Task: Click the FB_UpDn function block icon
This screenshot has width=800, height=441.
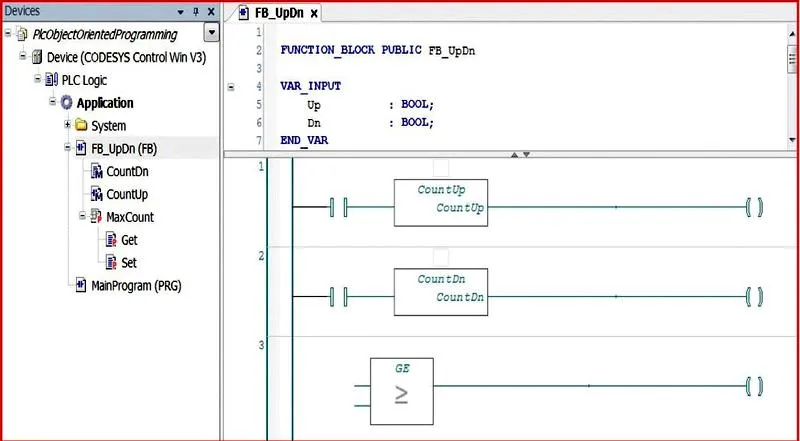Action: pos(81,149)
